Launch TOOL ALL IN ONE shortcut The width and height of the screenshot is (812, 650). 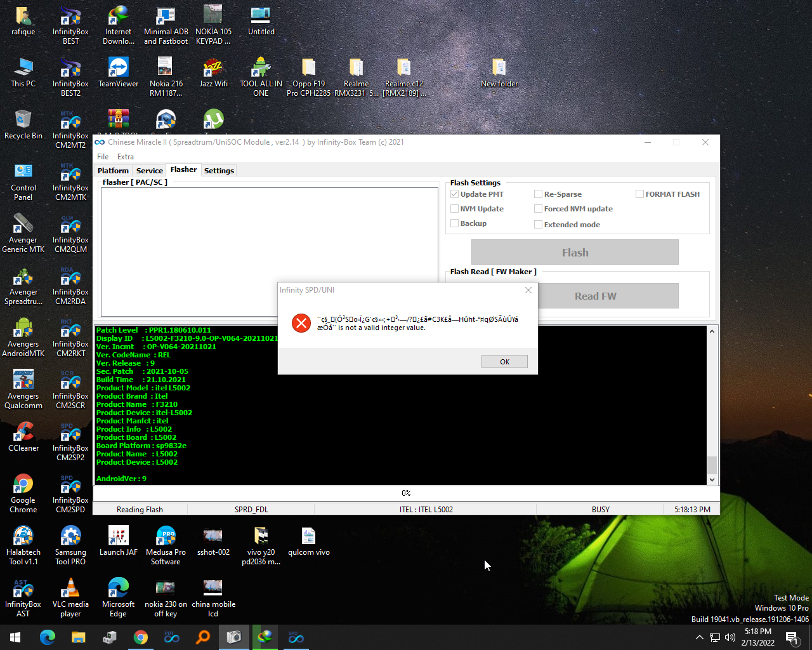261,77
